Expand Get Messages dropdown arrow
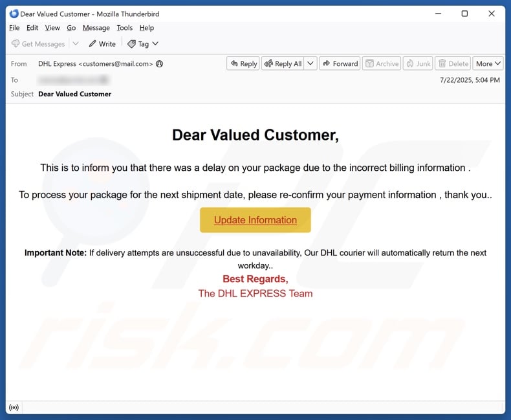The width and height of the screenshot is (511, 420). tap(76, 44)
